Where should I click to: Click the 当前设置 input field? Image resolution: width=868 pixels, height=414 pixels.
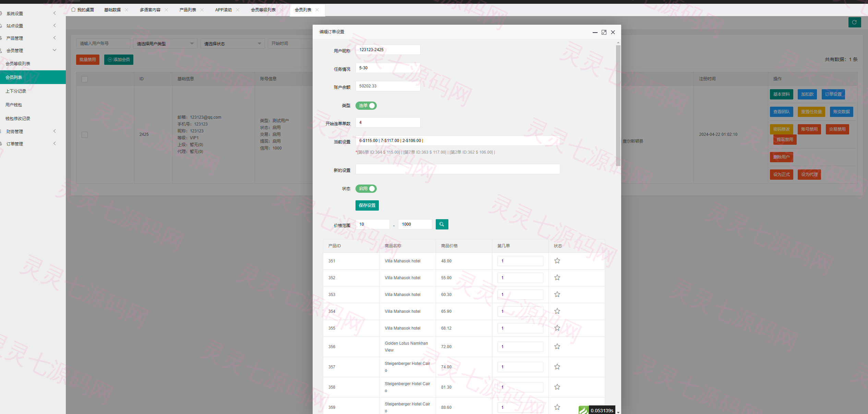click(457, 141)
